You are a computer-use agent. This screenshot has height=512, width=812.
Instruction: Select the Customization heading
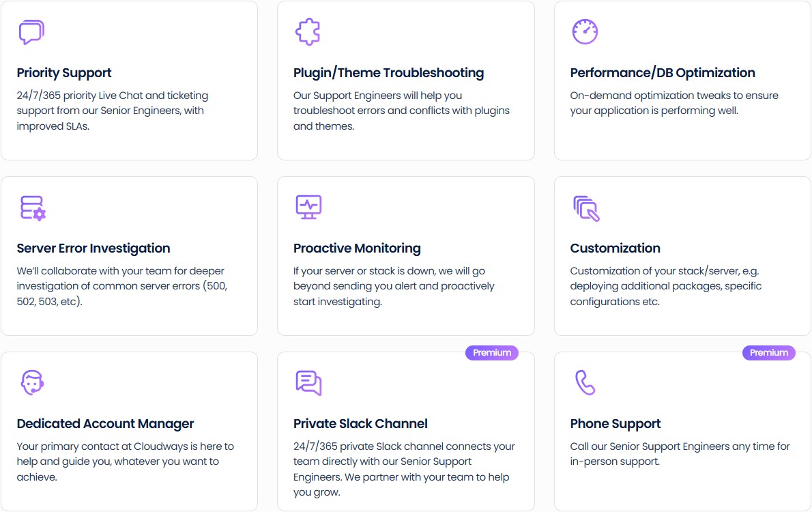click(x=615, y=248)
